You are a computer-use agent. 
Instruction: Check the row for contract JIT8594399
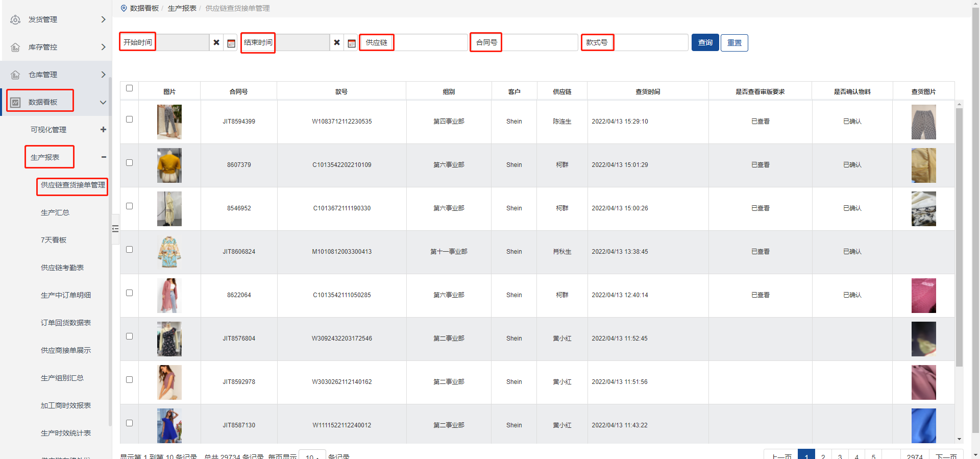tap(129, 119)
